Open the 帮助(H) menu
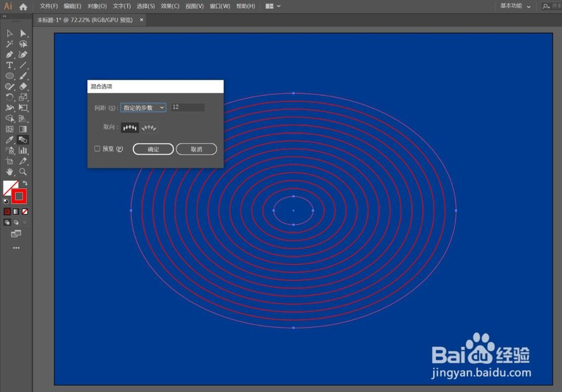 [246, 6]
